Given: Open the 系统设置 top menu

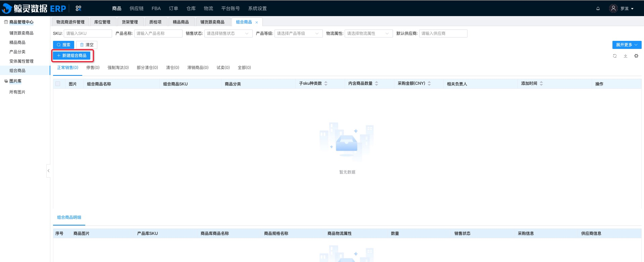Looking at the screenshot, I should coord(257,8).
